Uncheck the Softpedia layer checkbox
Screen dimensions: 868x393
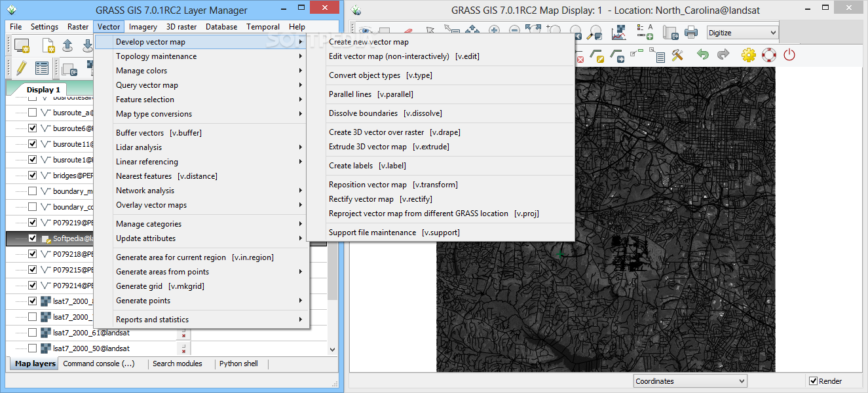point(32,238)
